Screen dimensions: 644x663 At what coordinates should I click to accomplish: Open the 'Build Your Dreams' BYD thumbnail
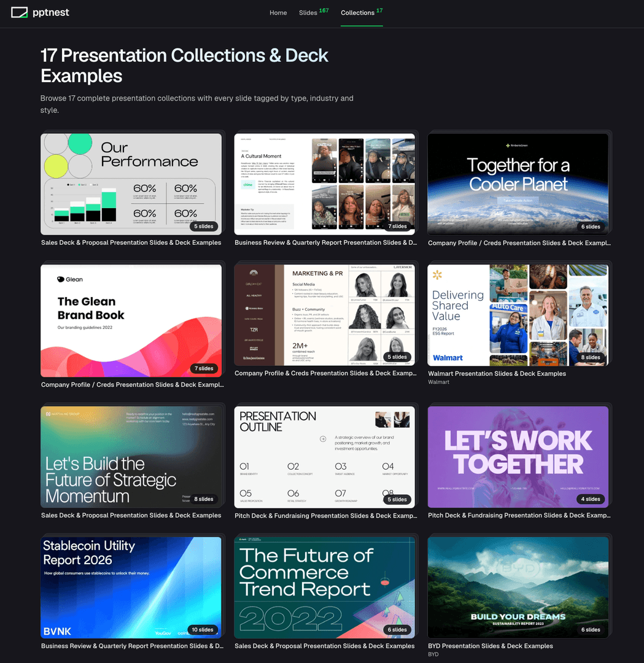[x=518, y=587]
